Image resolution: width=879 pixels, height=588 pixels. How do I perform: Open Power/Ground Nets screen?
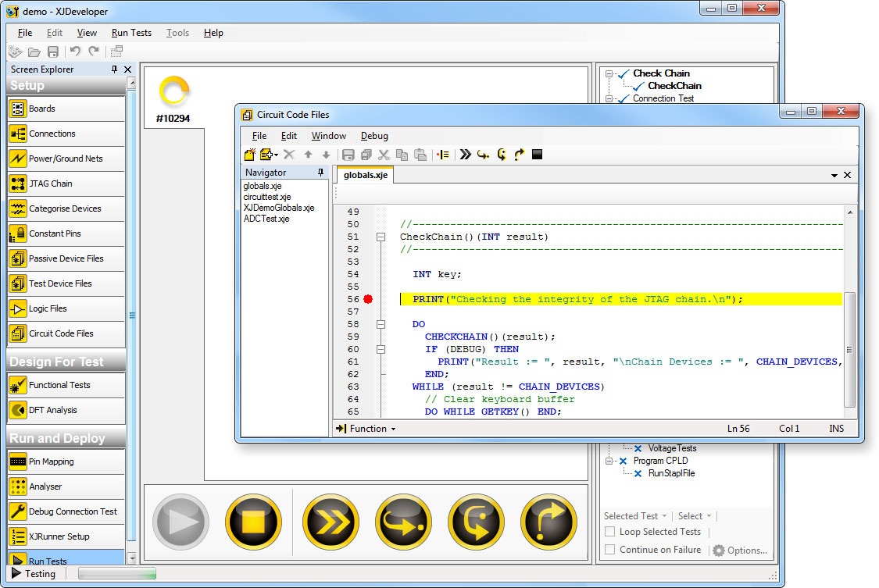point(66,159)
